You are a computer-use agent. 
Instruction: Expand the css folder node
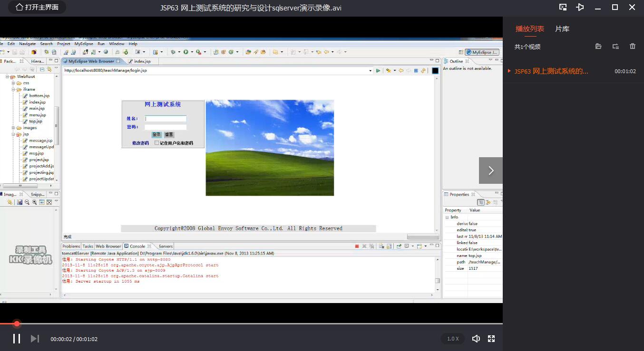coord(13,83)
